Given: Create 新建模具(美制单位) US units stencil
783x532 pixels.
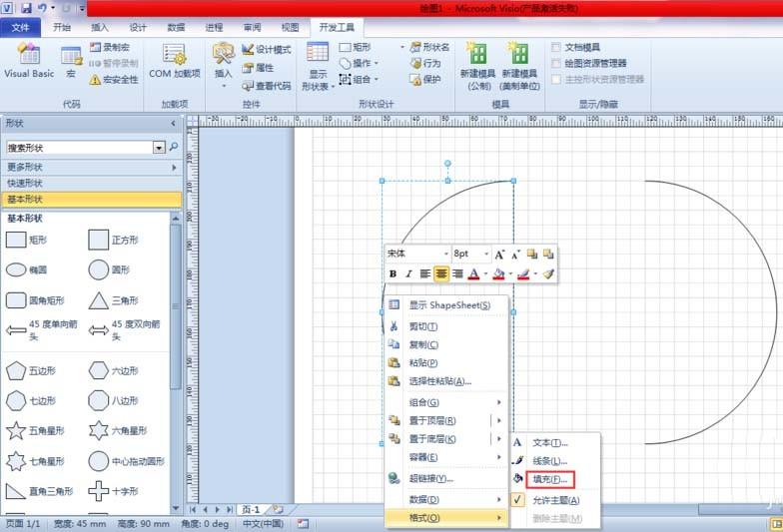Looking at the screenshot, I should [x=519, y=66].
